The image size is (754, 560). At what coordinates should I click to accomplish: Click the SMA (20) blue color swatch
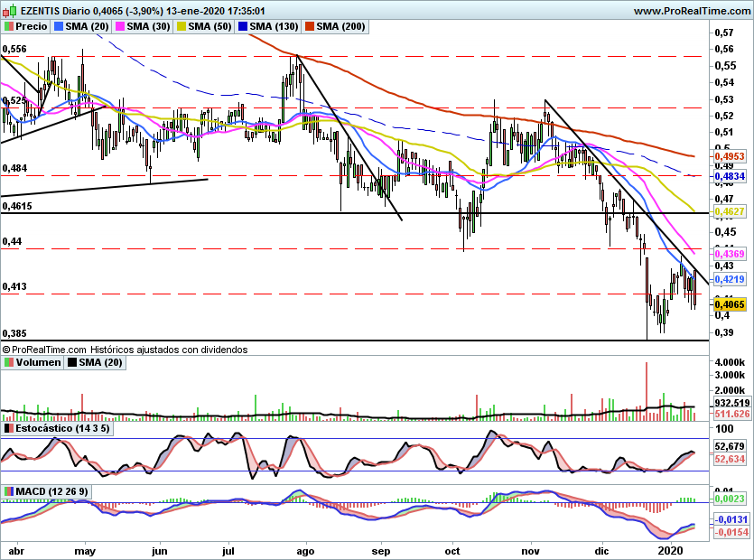[x=59, y=26]
